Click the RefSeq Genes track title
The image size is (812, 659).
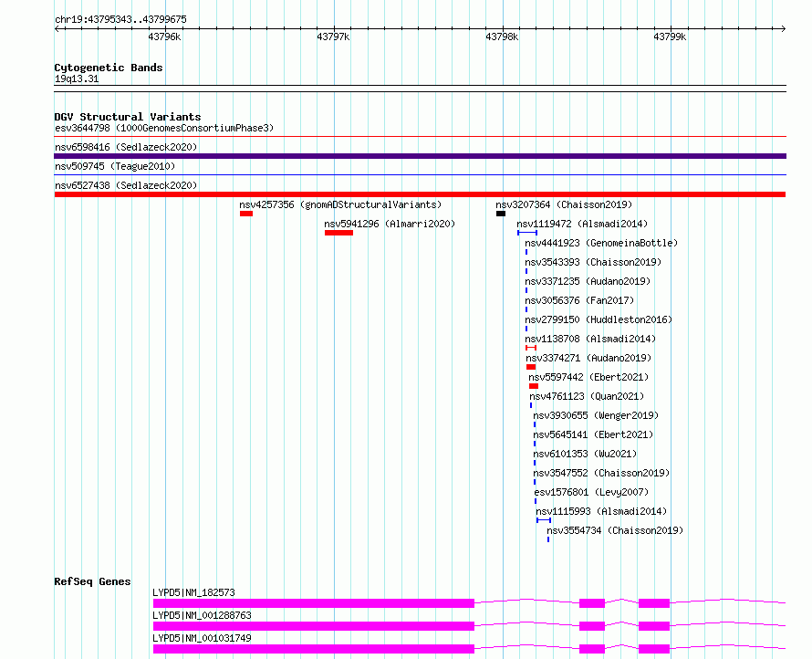point(92,581)
